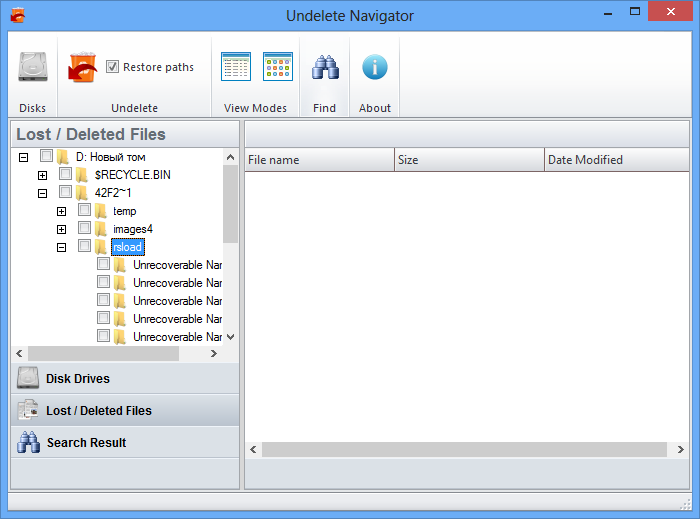Open the Disk Drives panel
The width and height of the screenshot is (700, 519).
pyautogui.click(x=125, y=378)
